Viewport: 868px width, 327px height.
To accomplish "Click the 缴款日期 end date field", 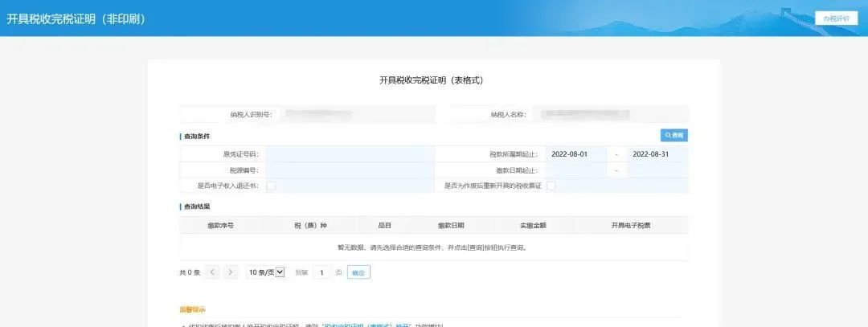I will [x=657, y=170].
